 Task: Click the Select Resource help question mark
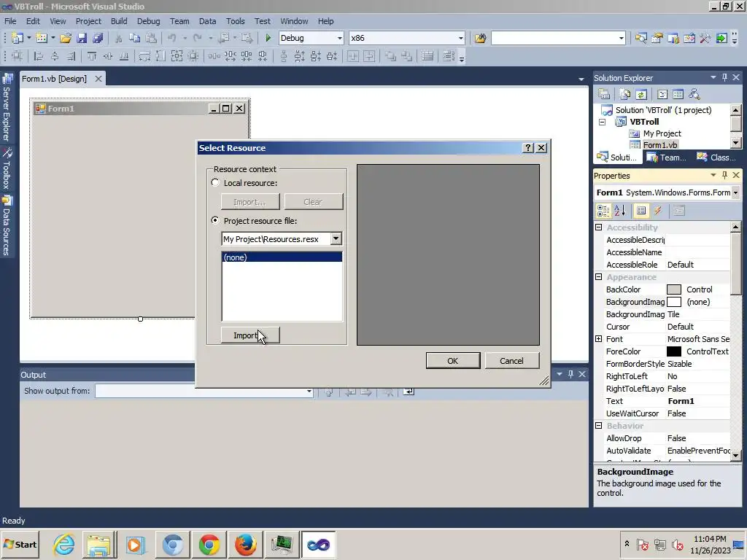528,148
